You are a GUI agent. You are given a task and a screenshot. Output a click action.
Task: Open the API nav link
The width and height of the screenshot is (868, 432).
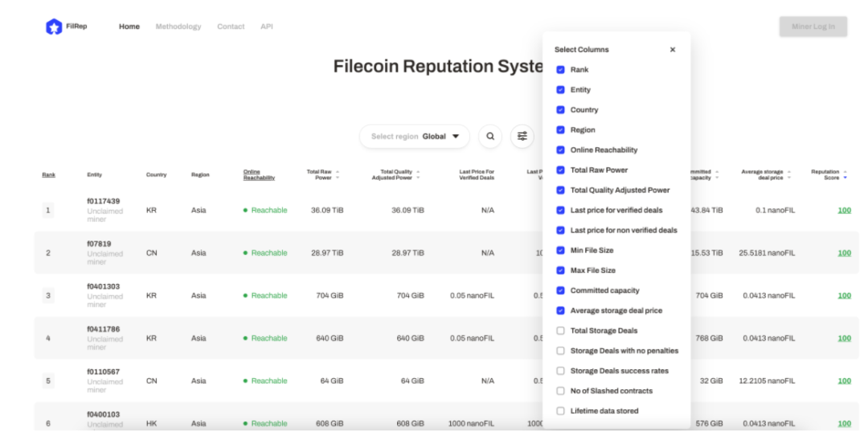(x=267, y=27)
